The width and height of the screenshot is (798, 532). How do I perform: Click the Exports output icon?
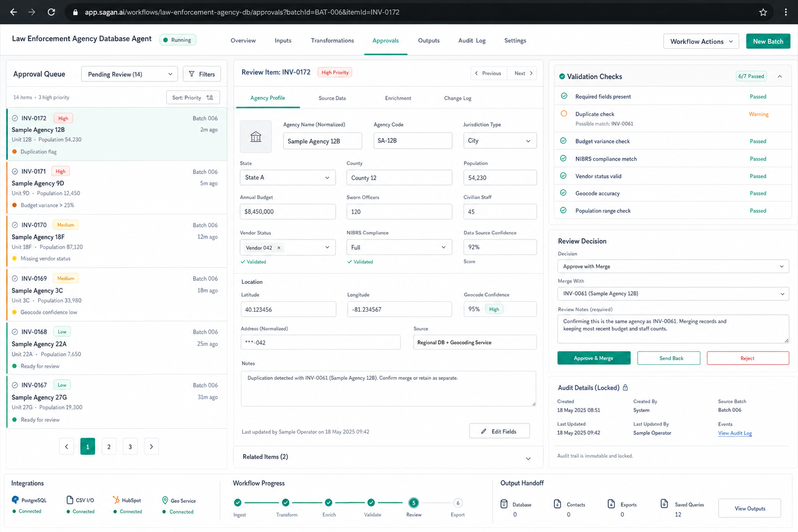tap(611, 504)
